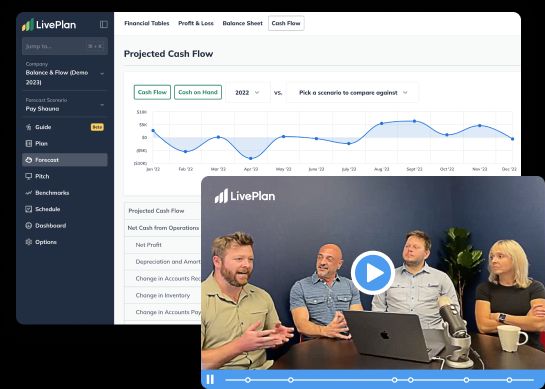The image size is (545, 389).
Task: Open the scenario comparison dropdown
Action: tap(352, 92)
